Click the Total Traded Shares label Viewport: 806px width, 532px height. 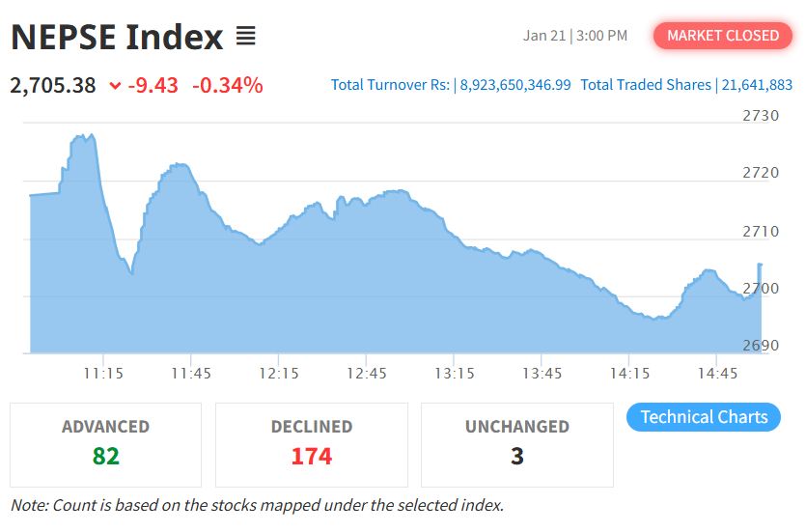(646, 85)
